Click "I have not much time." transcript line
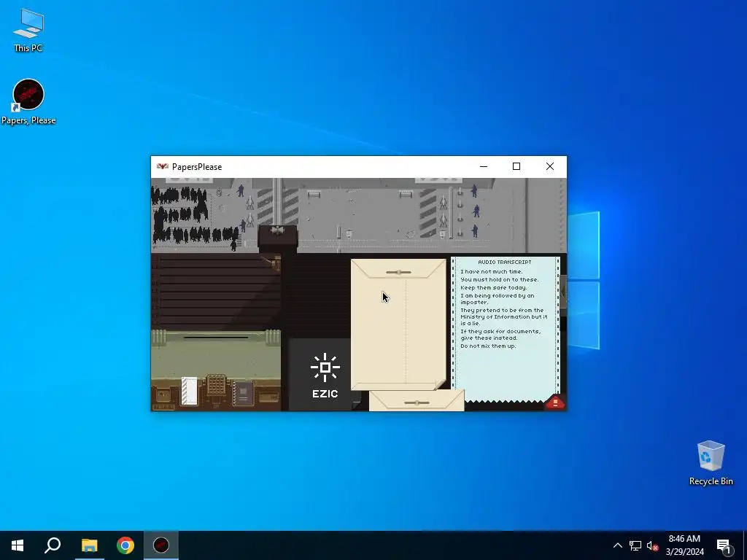This screenshot has width=747, height=560. [x=491, y=272]
